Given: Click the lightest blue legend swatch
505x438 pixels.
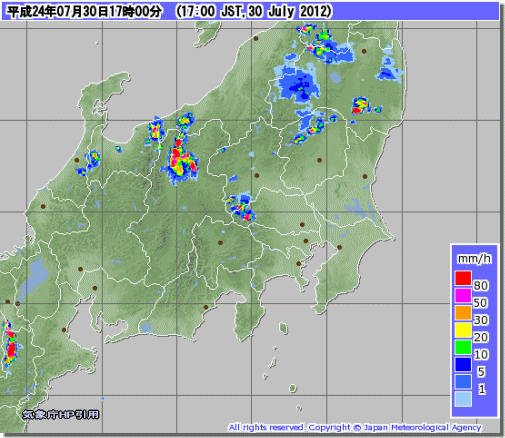Looking at the screenshot, I should pyautogui.click(x=463, y=399).
